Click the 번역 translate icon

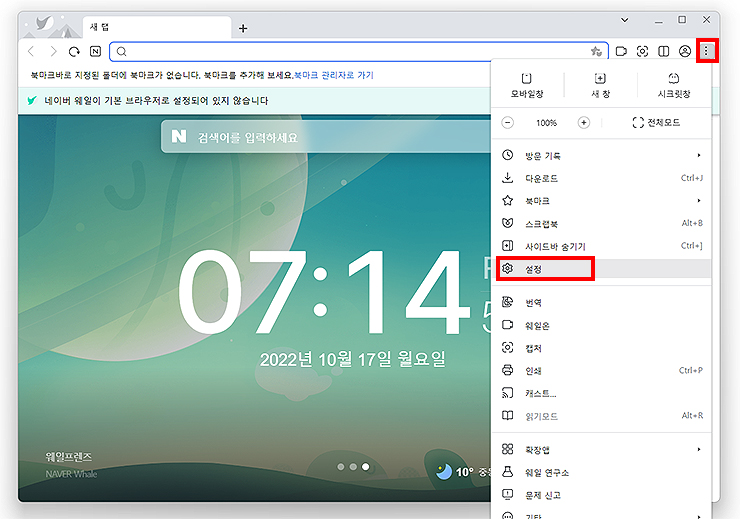507,302
